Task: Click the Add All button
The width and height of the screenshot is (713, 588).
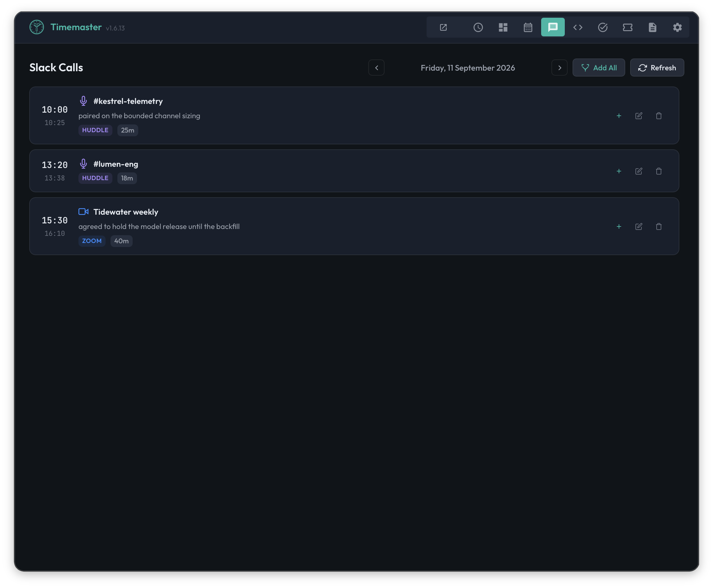Action: pyautogui.click(x=599, y=68)
